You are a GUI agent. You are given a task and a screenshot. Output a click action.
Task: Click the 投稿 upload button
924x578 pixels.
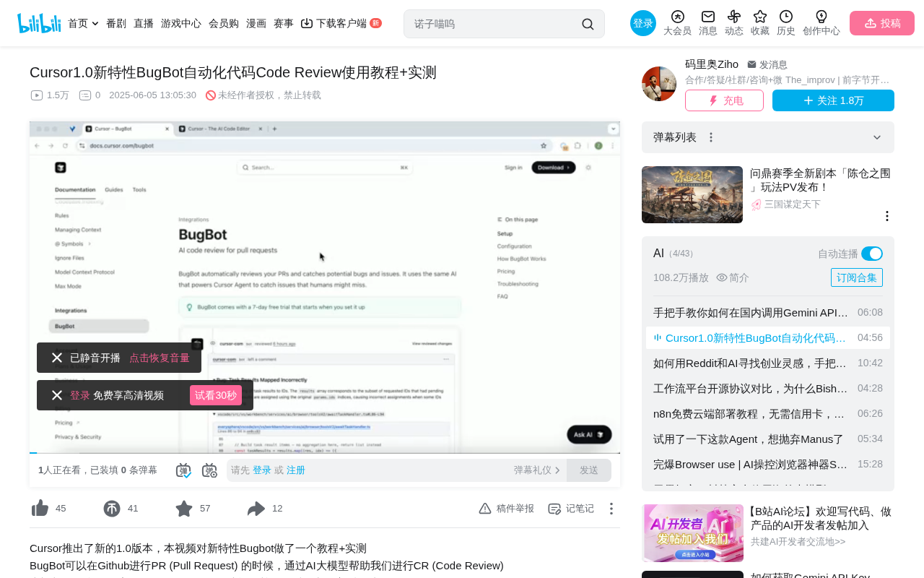[882, 23]
